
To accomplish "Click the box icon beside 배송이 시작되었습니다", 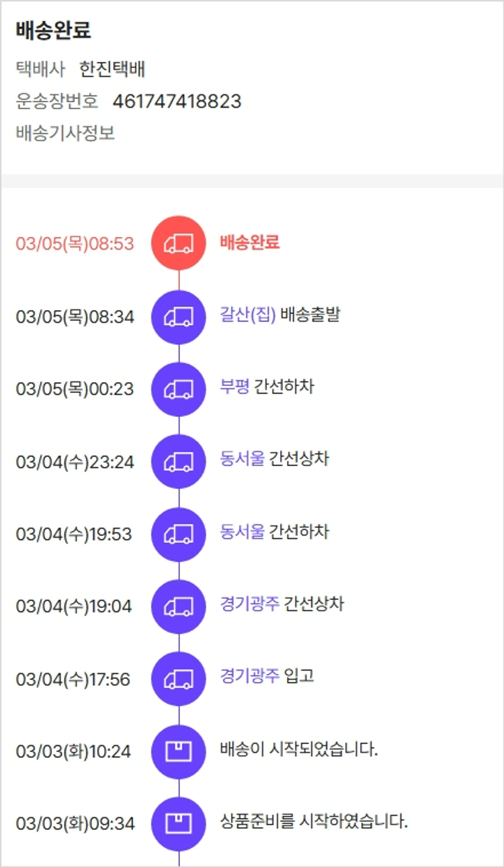I will (x=179, y=751).
